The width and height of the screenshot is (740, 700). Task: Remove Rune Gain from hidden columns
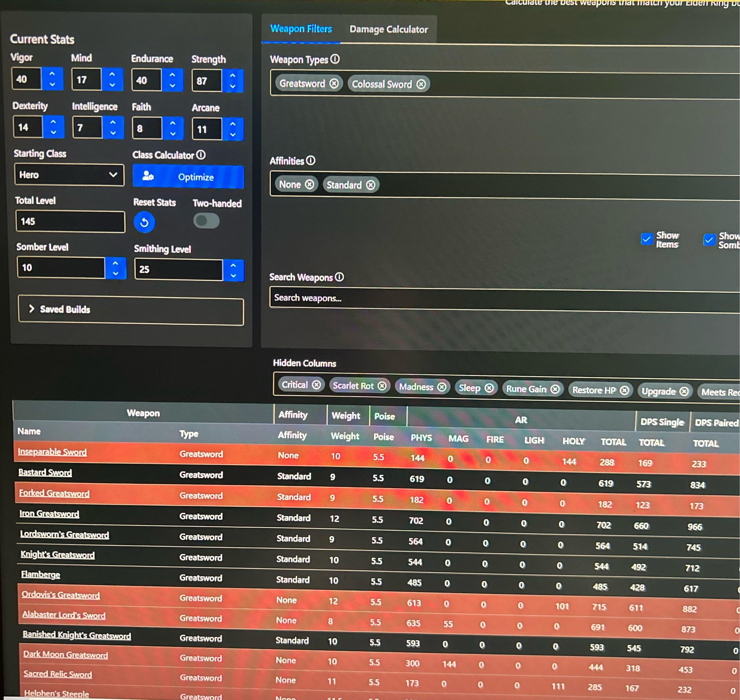point(555,389)
